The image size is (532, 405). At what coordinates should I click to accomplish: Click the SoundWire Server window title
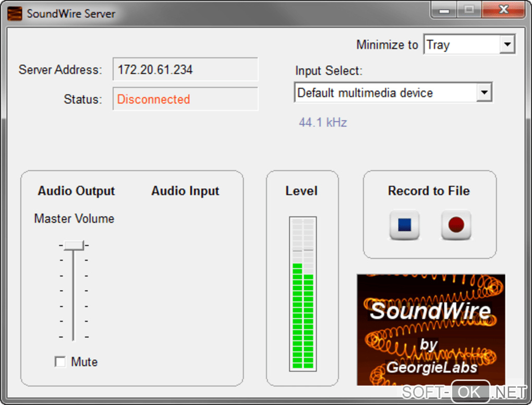click(x=71, y=14)
